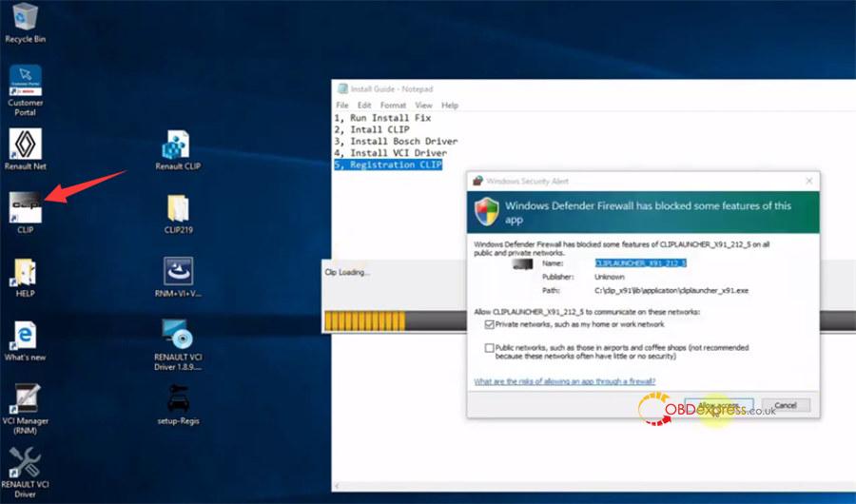The height and width of the screenshot is (504, 856).
Task: Toggle the Private networks checkbox
Action: click(489, 324)
